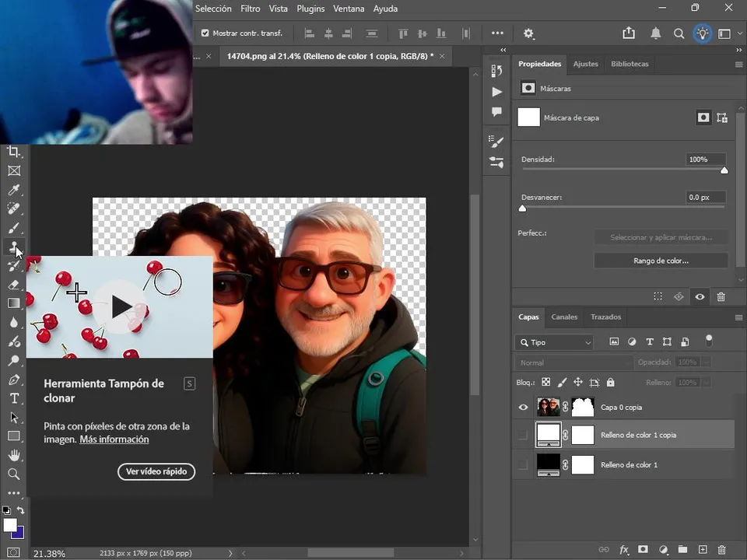
Task: Select the Gradient tool
Action: click(14, 303)
